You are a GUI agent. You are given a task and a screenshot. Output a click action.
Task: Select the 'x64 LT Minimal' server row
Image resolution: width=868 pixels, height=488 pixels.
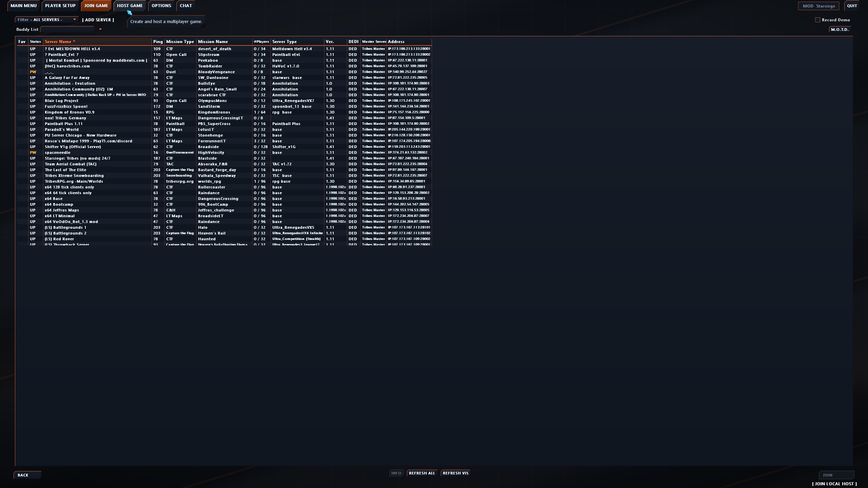point(224,216)
